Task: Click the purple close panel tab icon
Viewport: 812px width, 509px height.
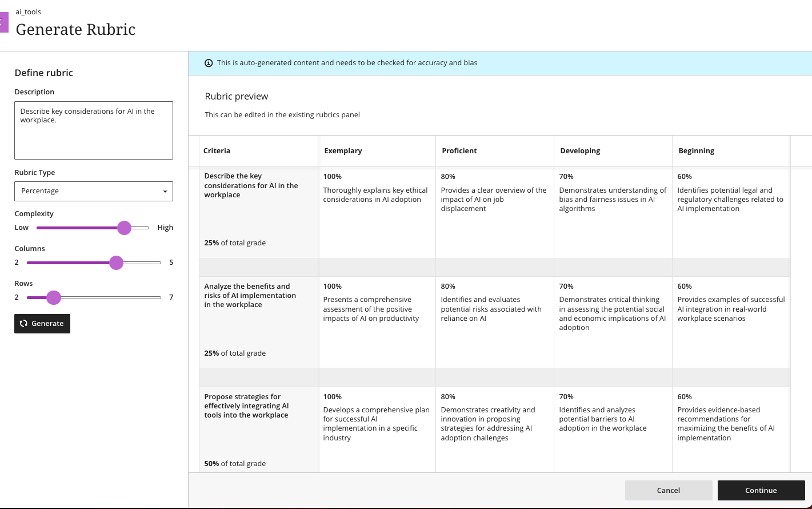Action: (x=3, y=22)
